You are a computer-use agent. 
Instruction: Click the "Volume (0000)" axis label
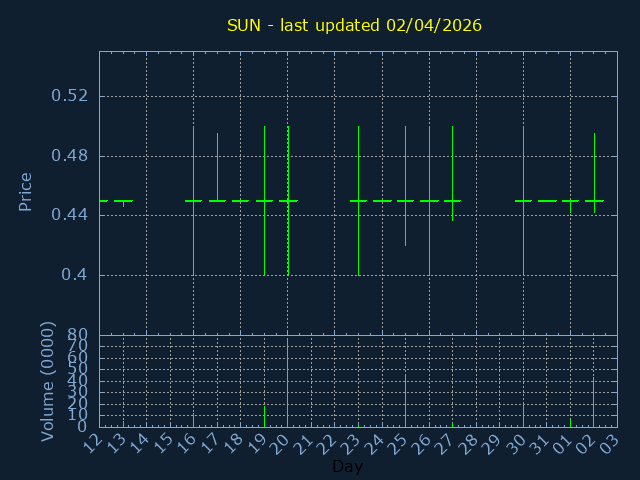(47, 381)
